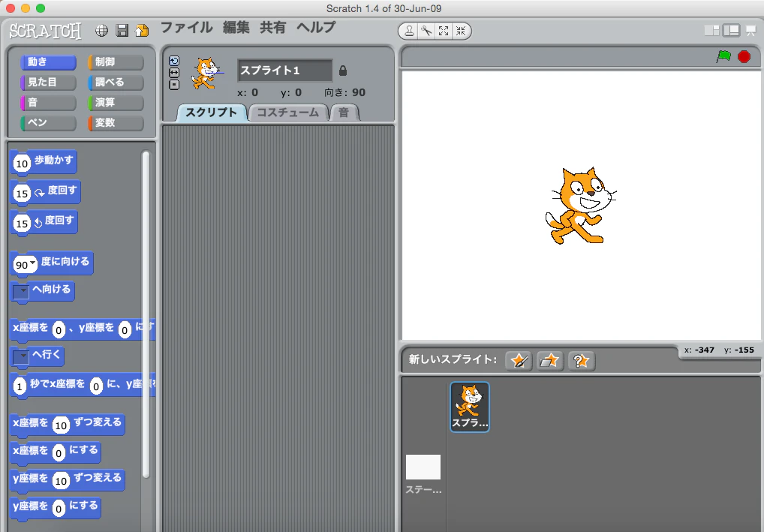The width and height of the screenshot is (764, 532).
Task: Open target dropdown in へ向ける block
Action: click(21, 292)
